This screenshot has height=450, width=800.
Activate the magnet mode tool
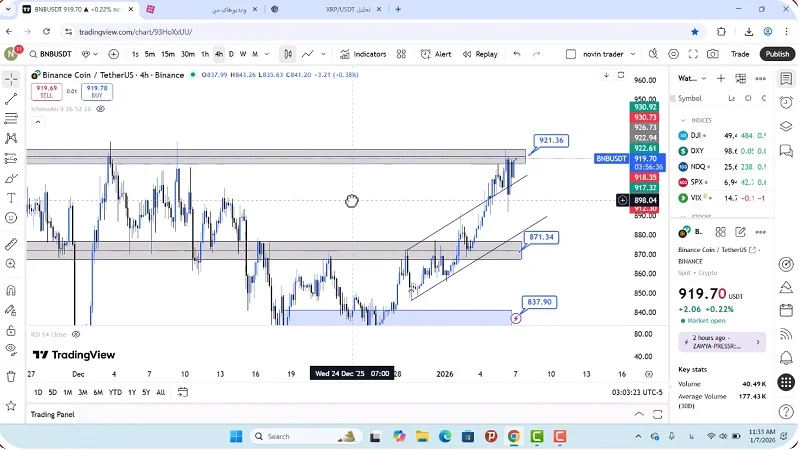point(11,290)
